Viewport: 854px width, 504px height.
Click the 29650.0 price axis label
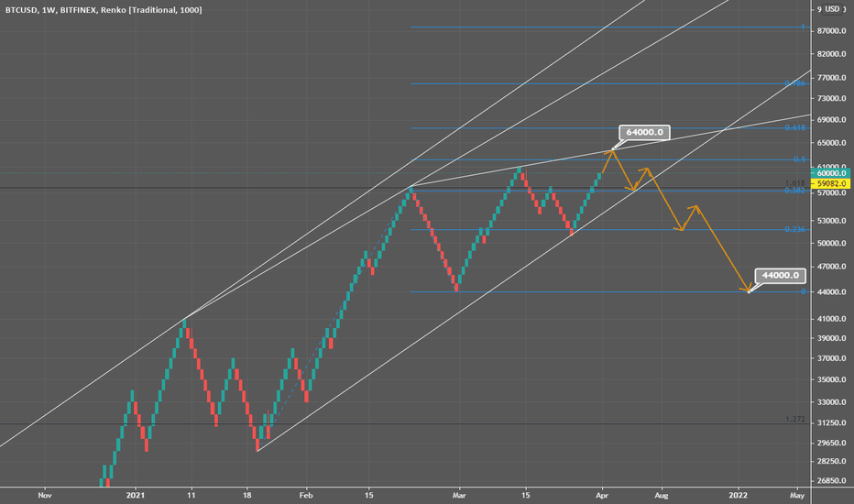tap(832, 443)
